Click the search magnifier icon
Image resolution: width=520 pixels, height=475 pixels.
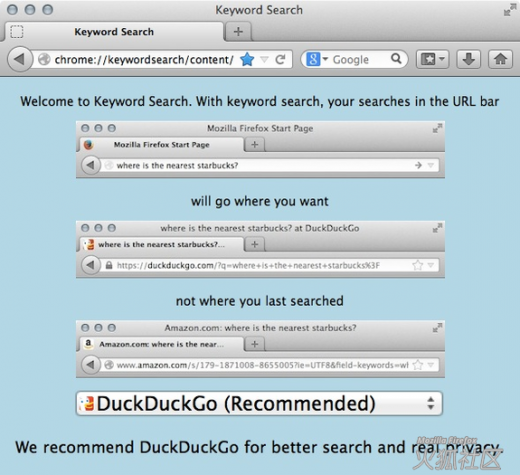[396, 59]
